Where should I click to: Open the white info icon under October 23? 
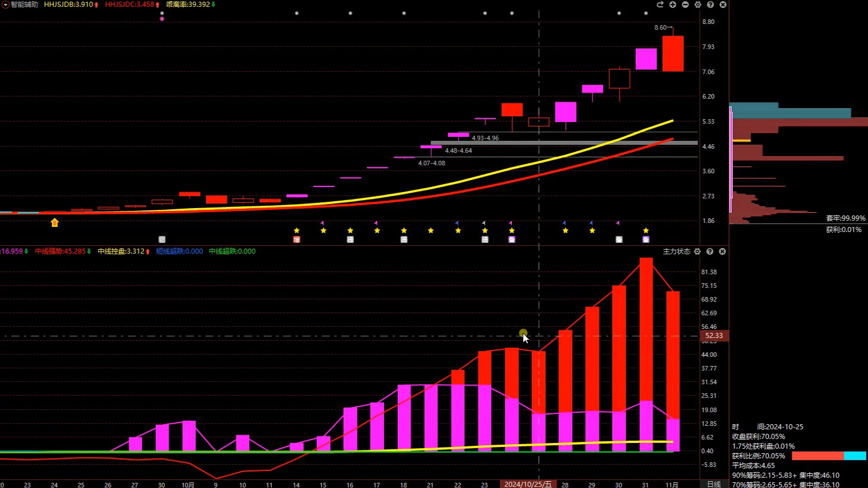(485, 239)
